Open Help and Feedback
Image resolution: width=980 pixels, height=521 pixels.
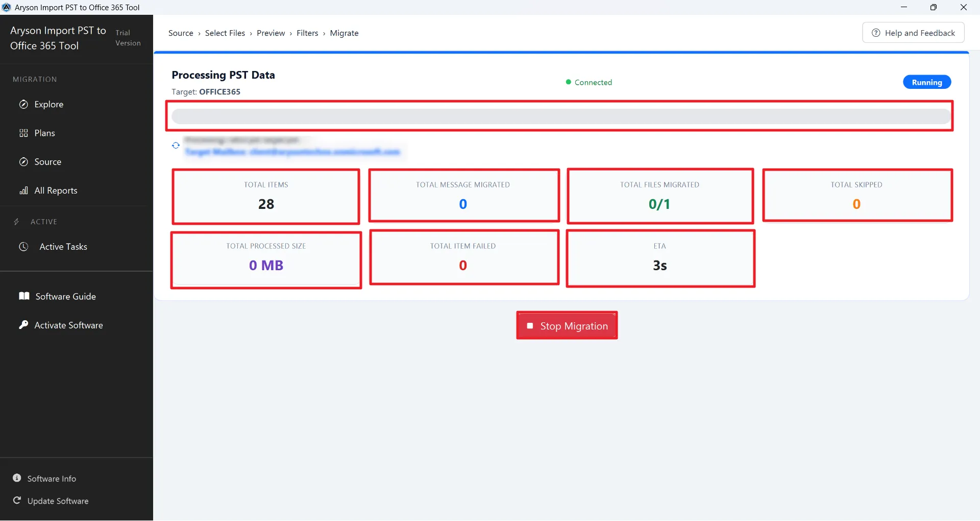tap(913, 32)
